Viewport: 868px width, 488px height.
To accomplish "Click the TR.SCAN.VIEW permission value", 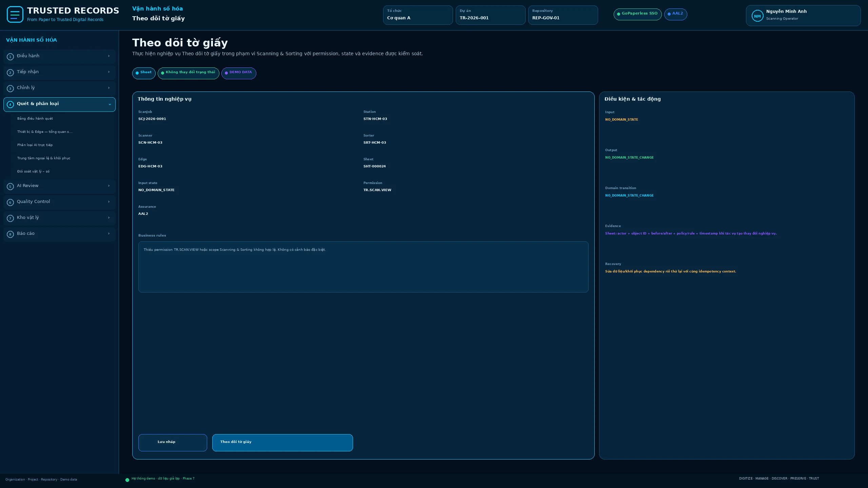I will pyautogui.click(x=377, y=190).
